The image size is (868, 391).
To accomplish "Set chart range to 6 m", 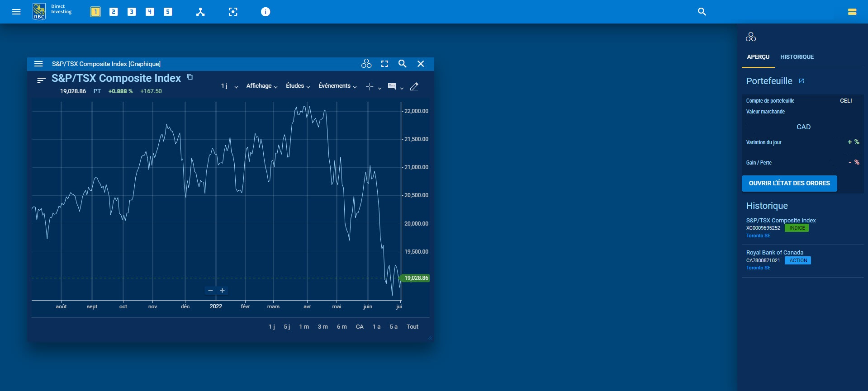I will (x=342, y=327).
